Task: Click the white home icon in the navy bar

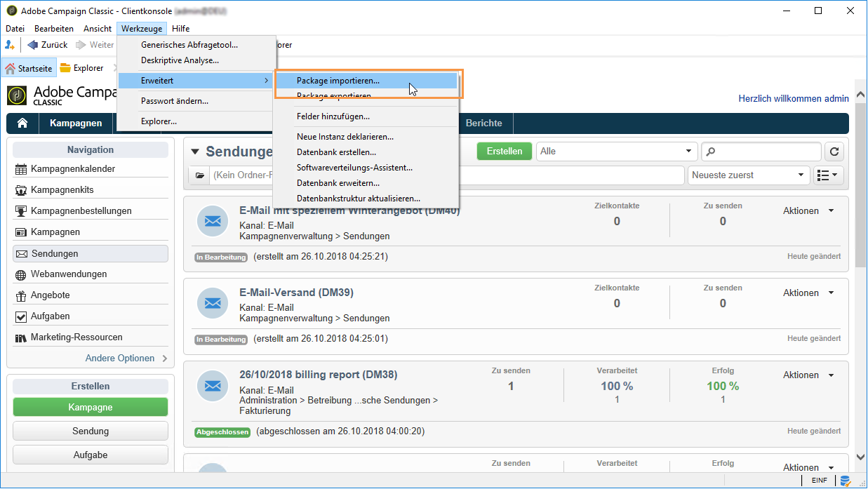Action: click(23, 123)
